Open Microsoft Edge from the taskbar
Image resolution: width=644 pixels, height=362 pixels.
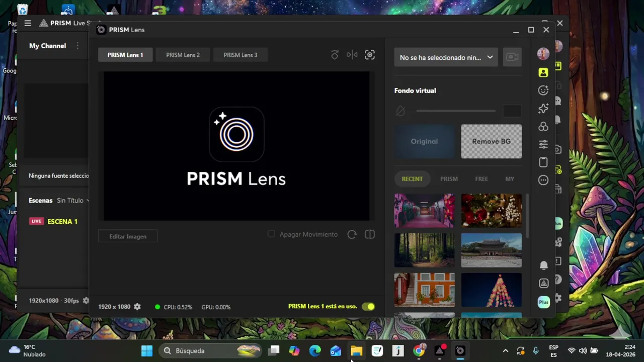[315, 351]
